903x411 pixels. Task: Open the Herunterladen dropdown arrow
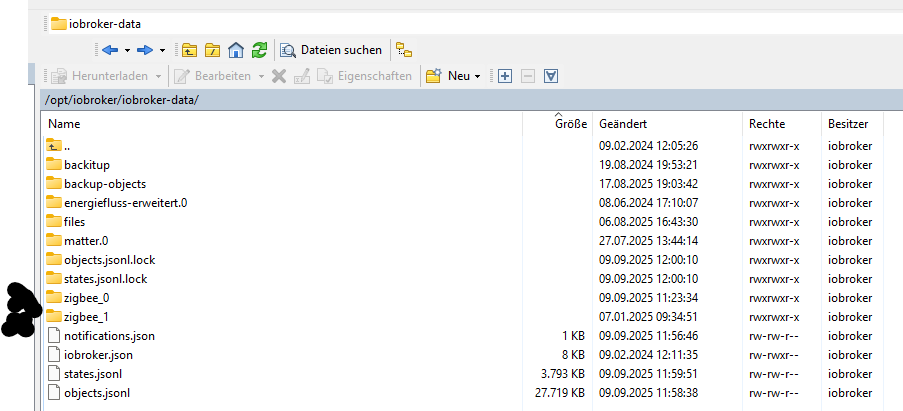click(158, 76)
